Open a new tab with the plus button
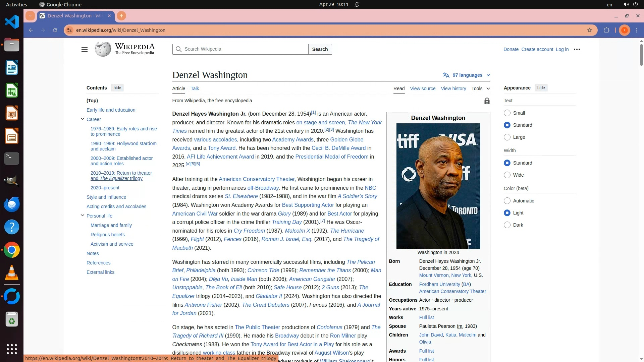Screen dimensions: 644x362 coord(121,16)
